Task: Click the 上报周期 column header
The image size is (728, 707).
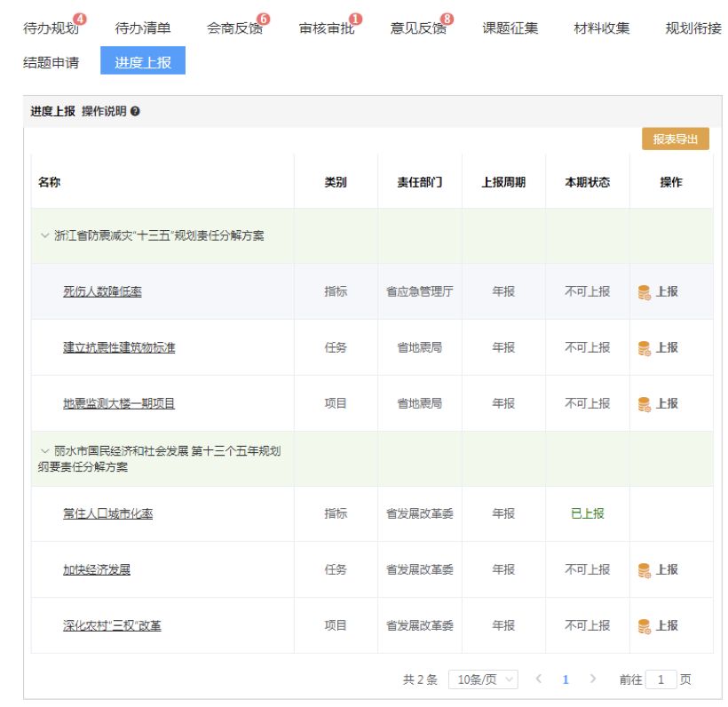Action: 503,182
